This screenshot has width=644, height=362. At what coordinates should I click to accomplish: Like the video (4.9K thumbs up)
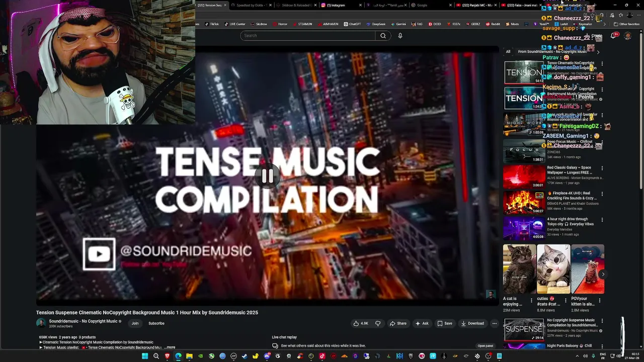click(361, 323)
